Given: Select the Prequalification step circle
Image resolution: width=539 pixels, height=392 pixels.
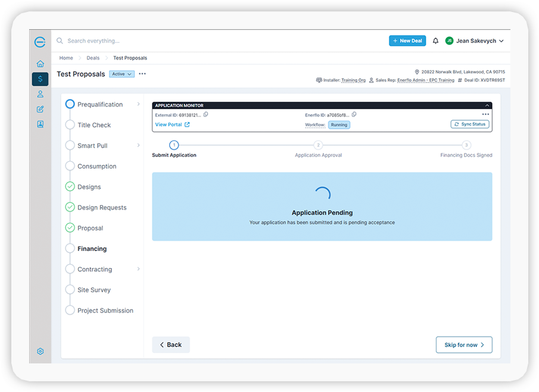Looking at the screenshot, I should (x=70, y=104).
